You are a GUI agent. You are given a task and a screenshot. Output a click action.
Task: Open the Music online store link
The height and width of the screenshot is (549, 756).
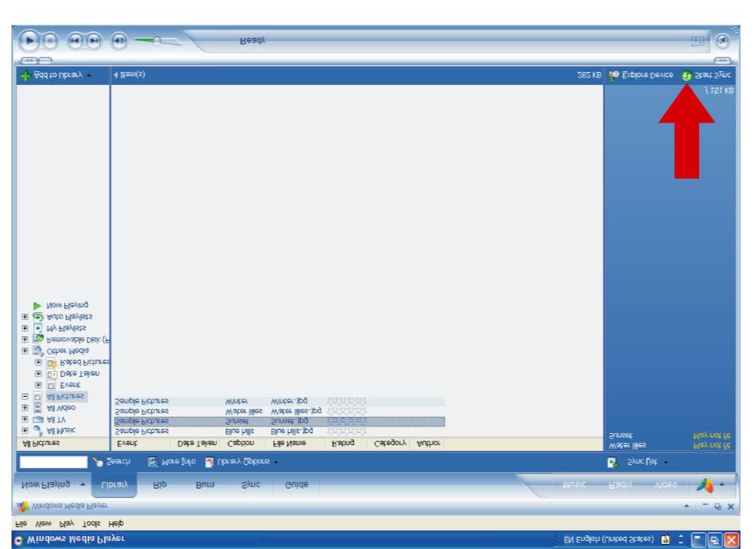tap(575, 484)
